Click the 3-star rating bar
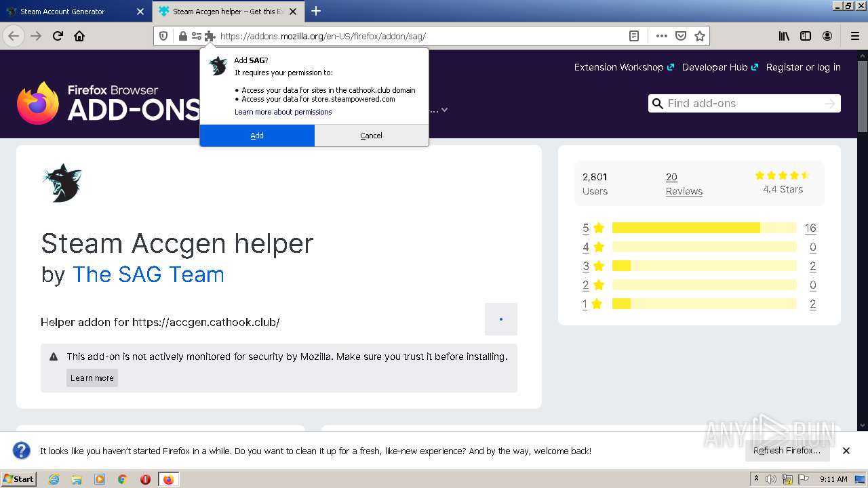Image resolution: width=868 pixels, height=488 pixels. click(704, 266)
